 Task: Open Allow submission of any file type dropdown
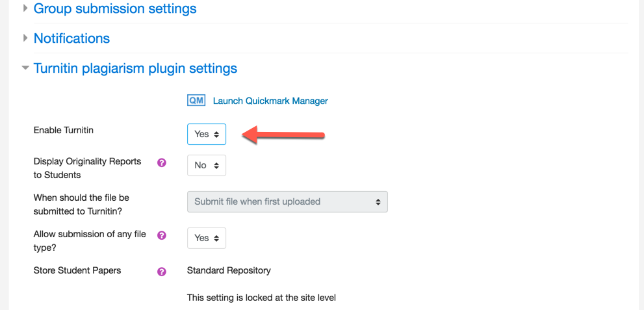pyautogui.click(x=207, y=238)
